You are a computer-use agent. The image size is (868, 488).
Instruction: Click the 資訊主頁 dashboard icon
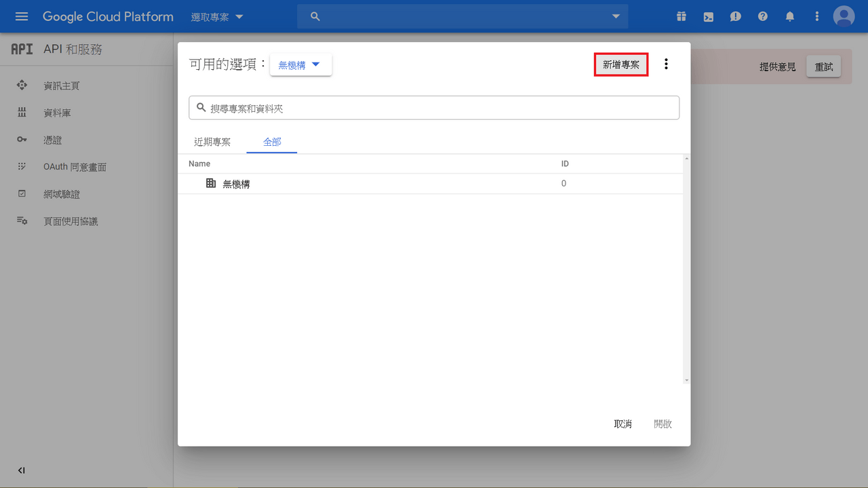pyautogui.click(x=22, y=85)
